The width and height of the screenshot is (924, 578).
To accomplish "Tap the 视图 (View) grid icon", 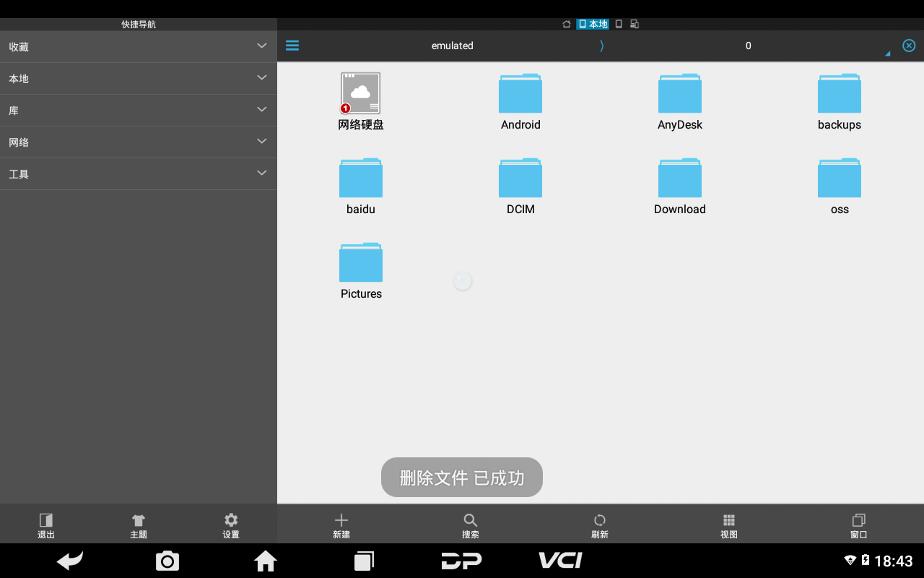I will tap(729, 520).
